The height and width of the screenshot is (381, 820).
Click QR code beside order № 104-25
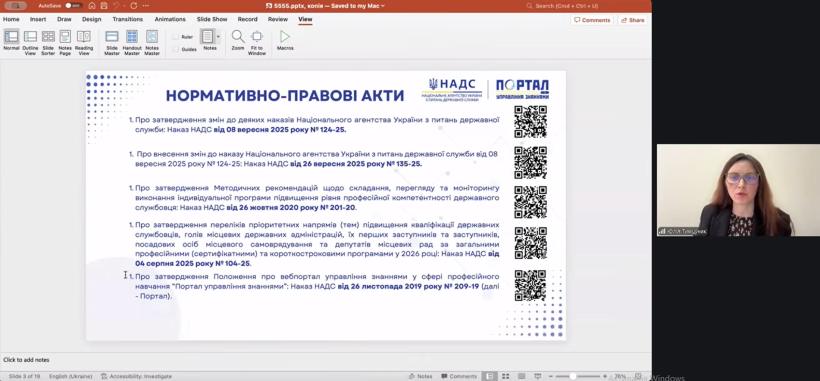530,243
